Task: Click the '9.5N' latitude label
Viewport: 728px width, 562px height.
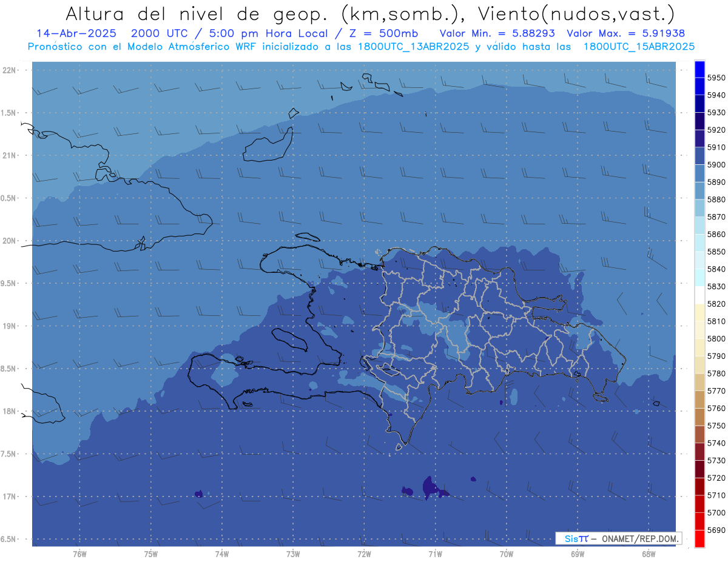Action: (8, 283)
